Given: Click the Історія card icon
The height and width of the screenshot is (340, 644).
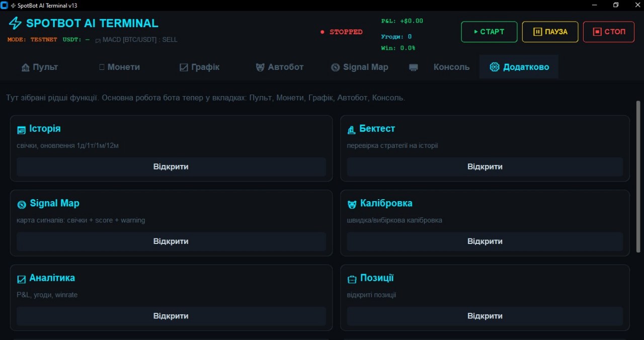Looking at the screenshot, I should point(21,130).
